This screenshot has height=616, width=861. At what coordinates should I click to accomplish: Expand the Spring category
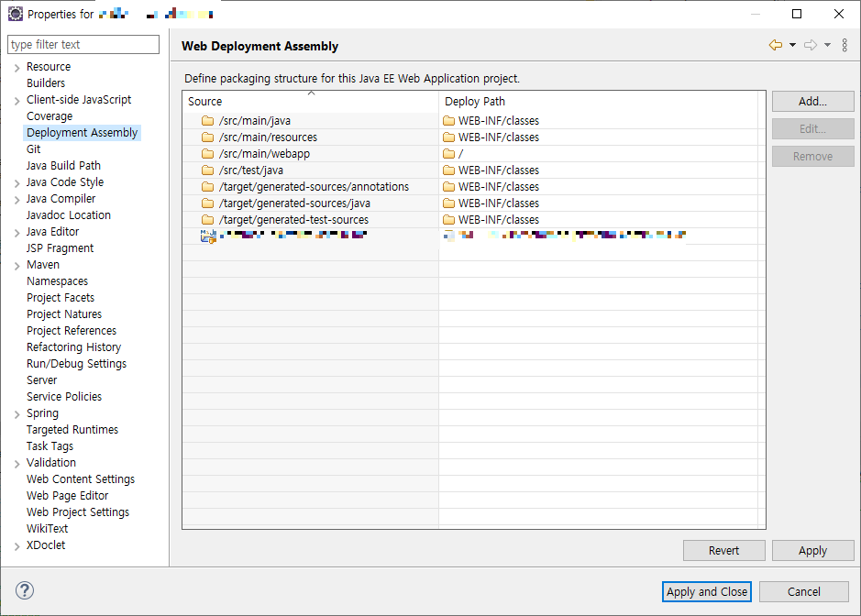[16, 412]
